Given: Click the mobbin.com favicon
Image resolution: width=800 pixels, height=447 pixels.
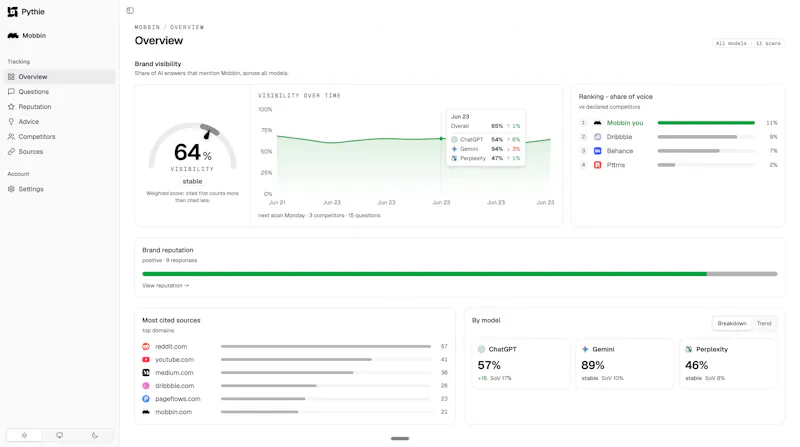Looking at the screenshot, I should [x=146, y=412].
